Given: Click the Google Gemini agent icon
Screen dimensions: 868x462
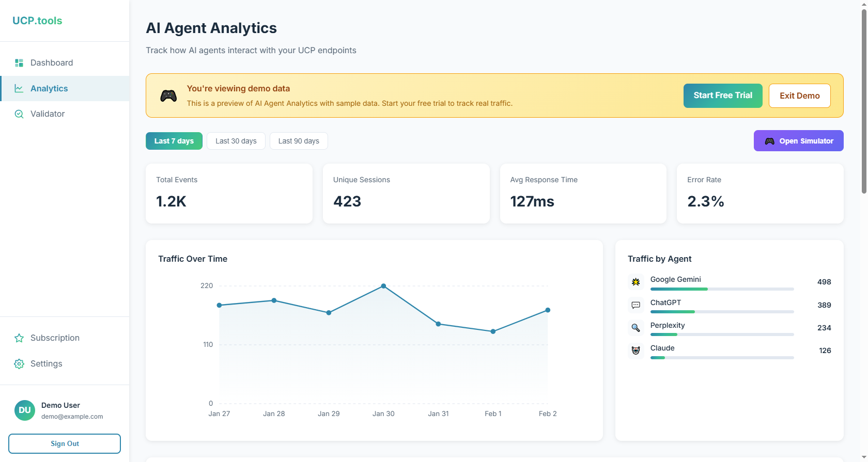Looking at the screenshot, I should click(636, 282).
